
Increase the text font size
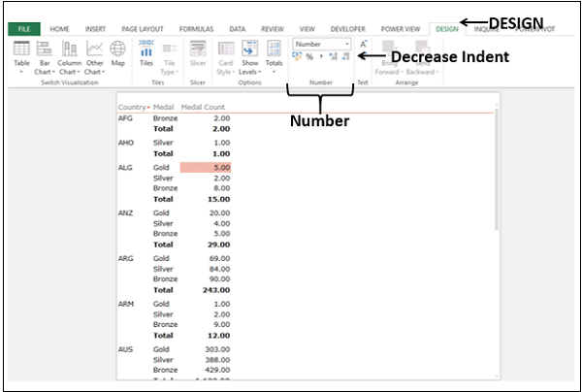363,45
